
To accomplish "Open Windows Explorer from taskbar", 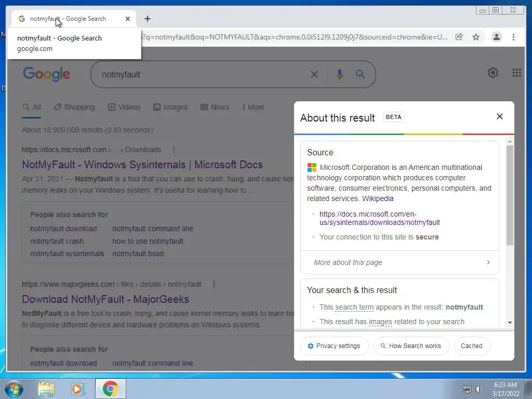I will click(46, 389).
